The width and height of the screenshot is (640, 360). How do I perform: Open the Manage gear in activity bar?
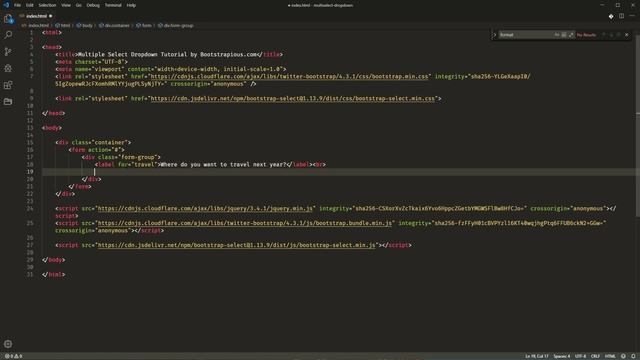[8, 344]
